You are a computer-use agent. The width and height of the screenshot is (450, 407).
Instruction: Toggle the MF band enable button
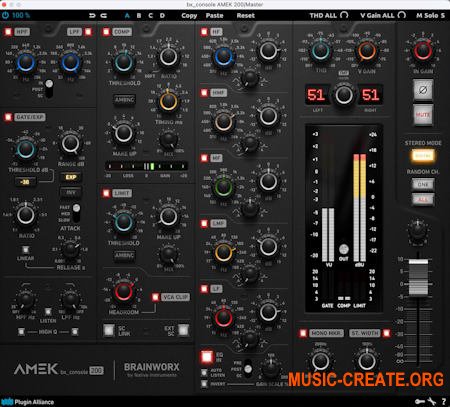pyautogui.click(x=204, y=158)
